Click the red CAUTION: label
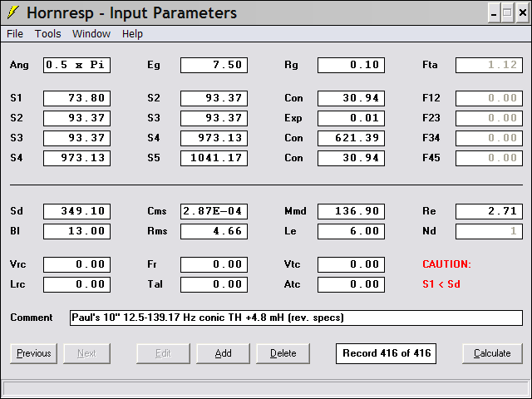Image resolution: width=532 pixels, height=399 pixels. click(x=447, y=264)
